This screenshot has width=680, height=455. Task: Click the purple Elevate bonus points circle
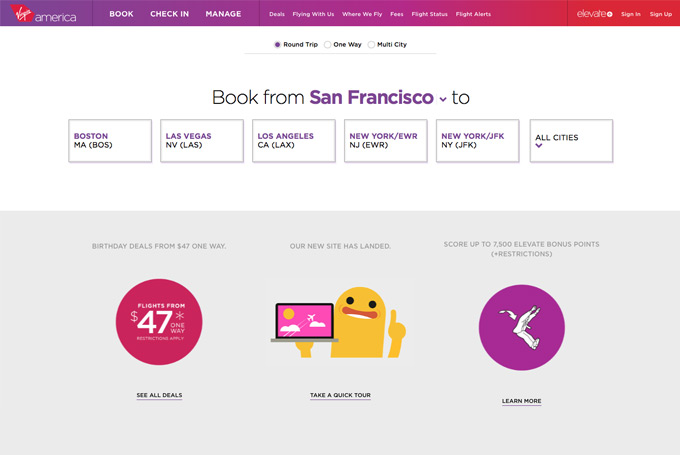(x=522, y=327)
